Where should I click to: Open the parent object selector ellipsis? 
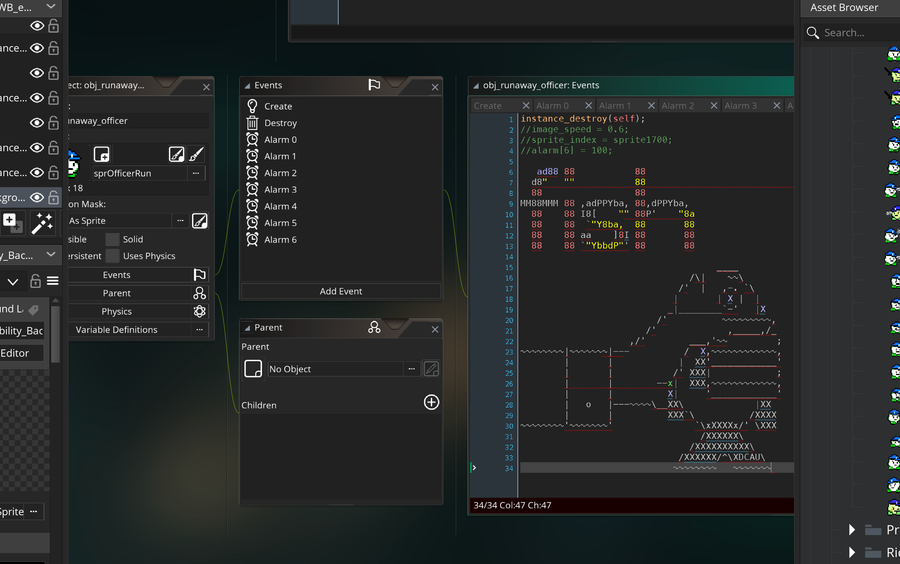[x=412, y=369]
